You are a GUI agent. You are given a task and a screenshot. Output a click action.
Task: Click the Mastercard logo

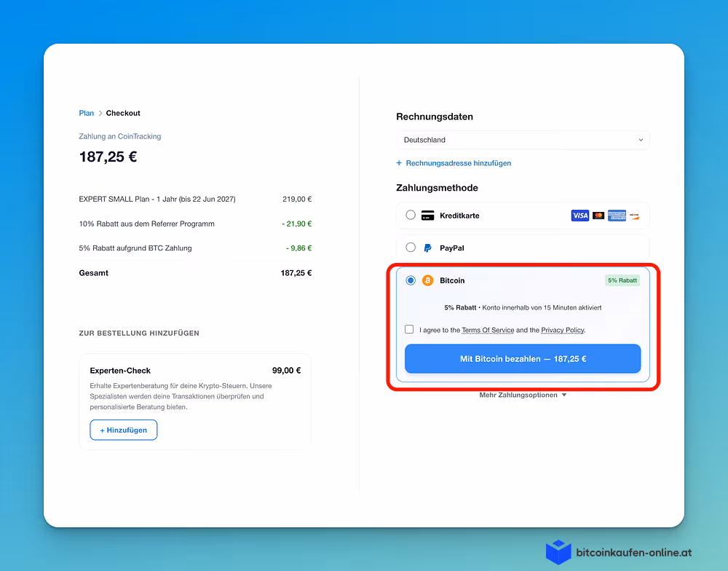click(x=598, y=216)
